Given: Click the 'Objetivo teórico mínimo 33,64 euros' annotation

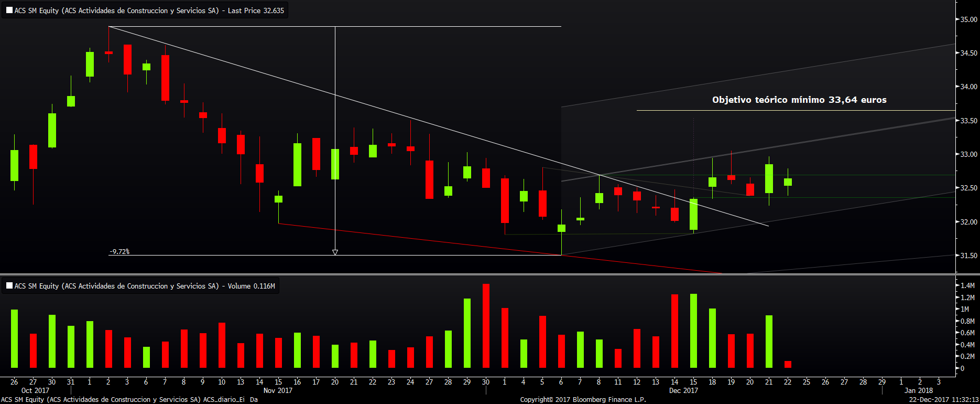Looking at the screenshot, I should 799,100.
